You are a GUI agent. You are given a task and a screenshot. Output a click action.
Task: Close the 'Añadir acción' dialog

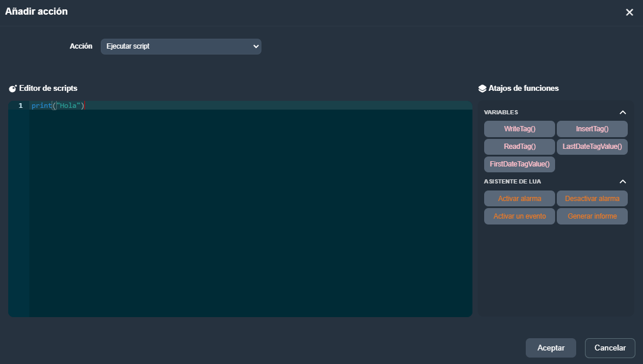point(630,12)
